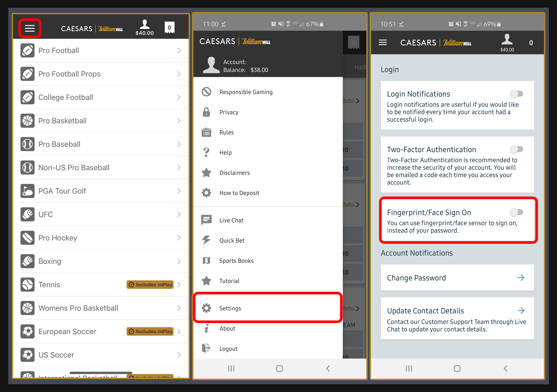Tap Android recents button on menu screen
The height and width of the screenshot is (392, 557).
pos(231,368)
